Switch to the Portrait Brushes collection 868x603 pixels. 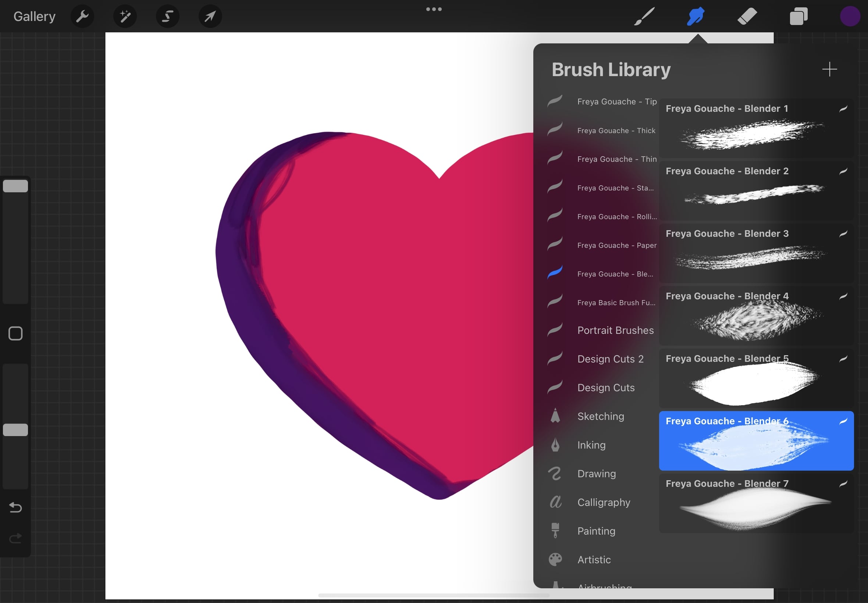[x=615, y=330]
